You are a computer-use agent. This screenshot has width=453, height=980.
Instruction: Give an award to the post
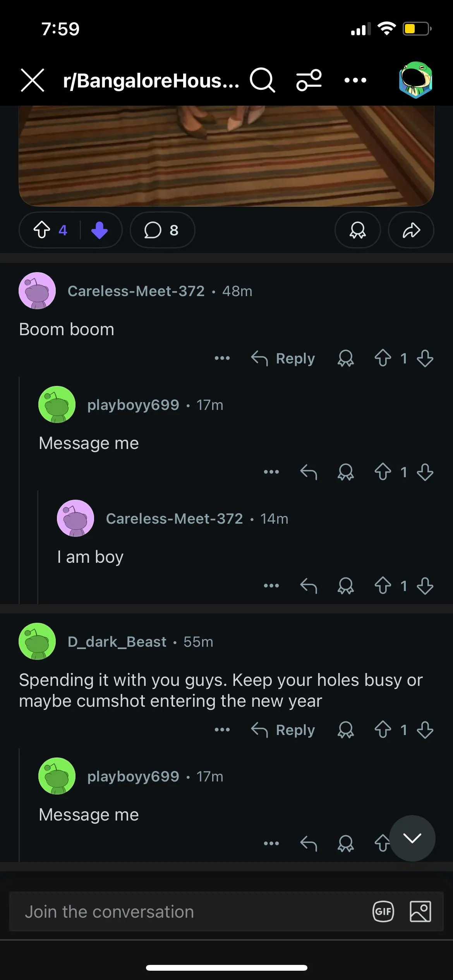tap(357, 230)
